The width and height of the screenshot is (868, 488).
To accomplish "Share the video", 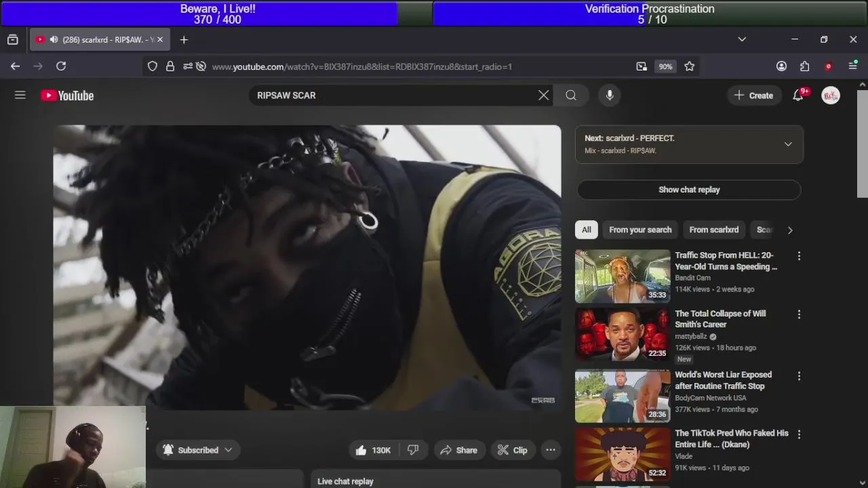I will 459,450.
